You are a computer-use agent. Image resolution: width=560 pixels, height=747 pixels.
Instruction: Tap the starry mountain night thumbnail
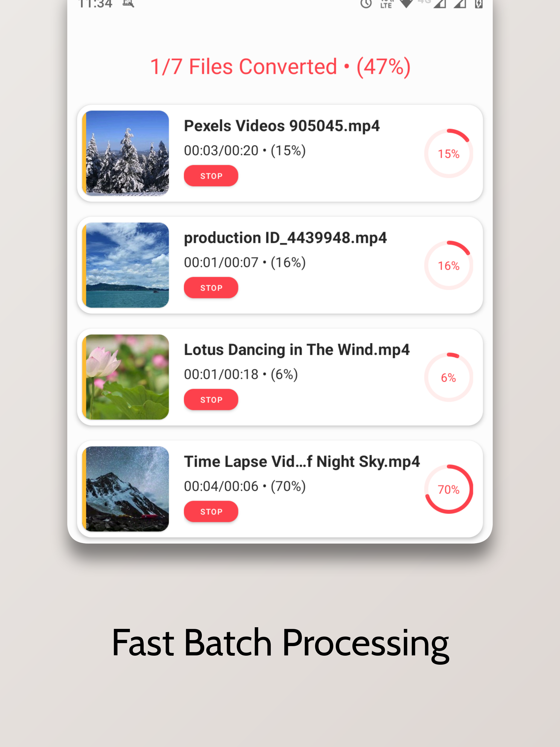click(126, 489)
